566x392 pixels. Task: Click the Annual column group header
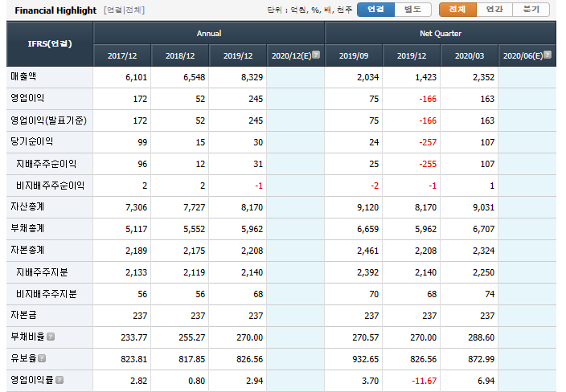pos(209,33)
